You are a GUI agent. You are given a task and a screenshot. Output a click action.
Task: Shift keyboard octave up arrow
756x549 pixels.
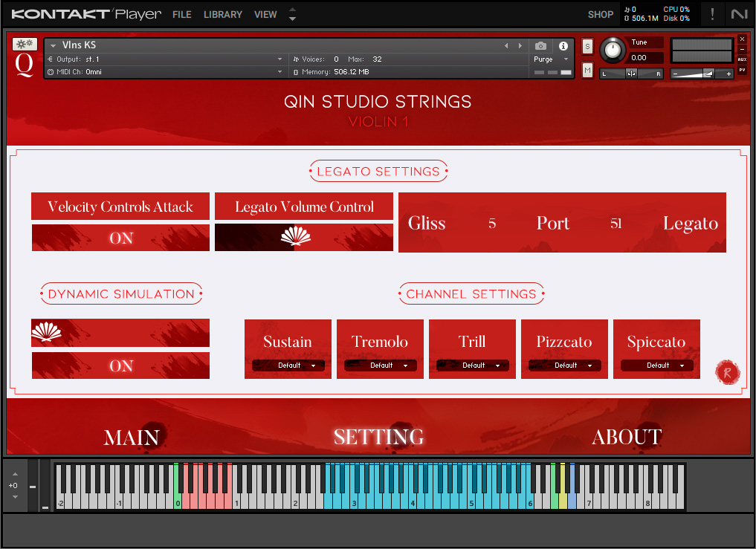tap(15, 474)
